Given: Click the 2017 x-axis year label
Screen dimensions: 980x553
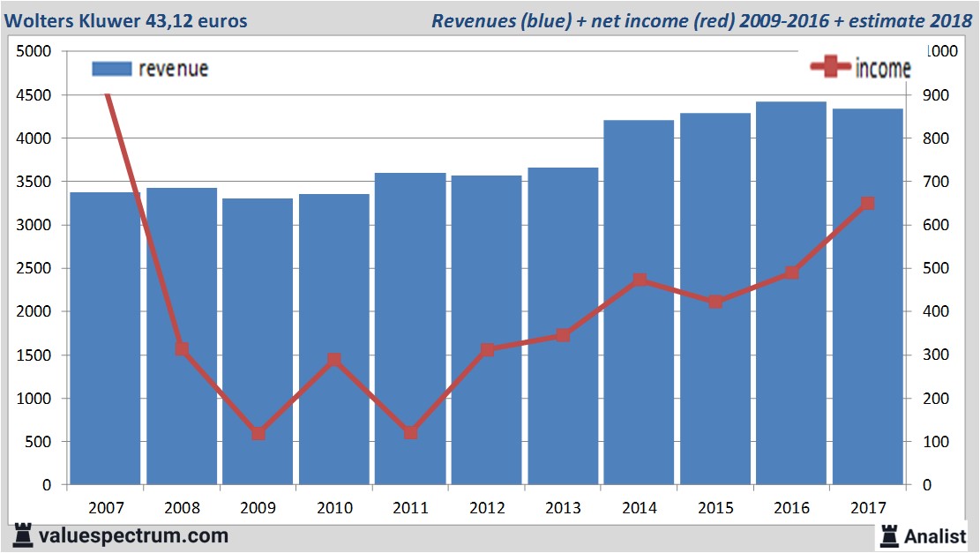Looking at the screenshot, I should tap(868, 507).
